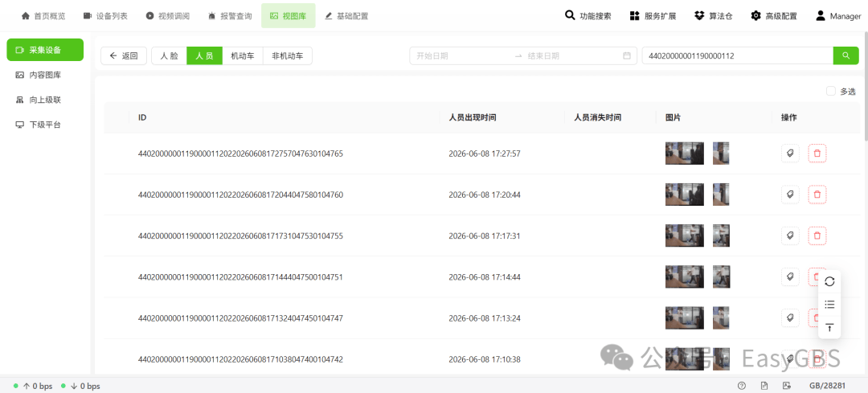This screenshot has height=393, width=868.
Task: Click the green search button
Action: (845, 55)
